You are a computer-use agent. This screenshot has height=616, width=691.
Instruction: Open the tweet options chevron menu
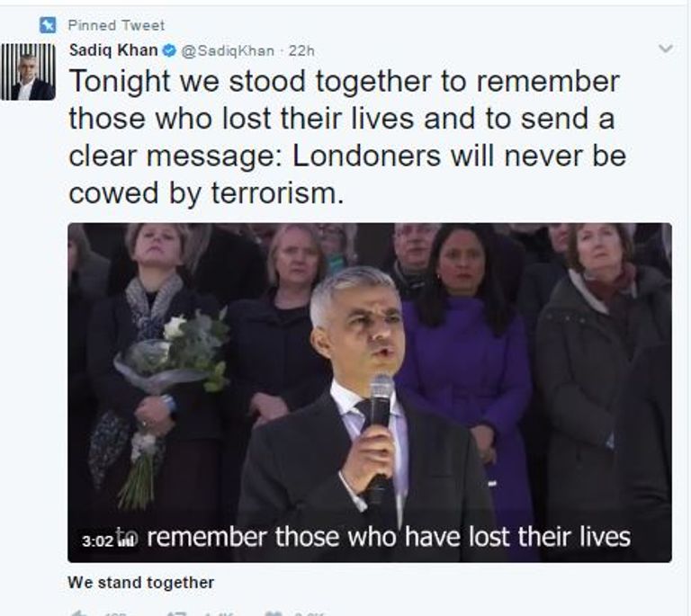[666, 49]
